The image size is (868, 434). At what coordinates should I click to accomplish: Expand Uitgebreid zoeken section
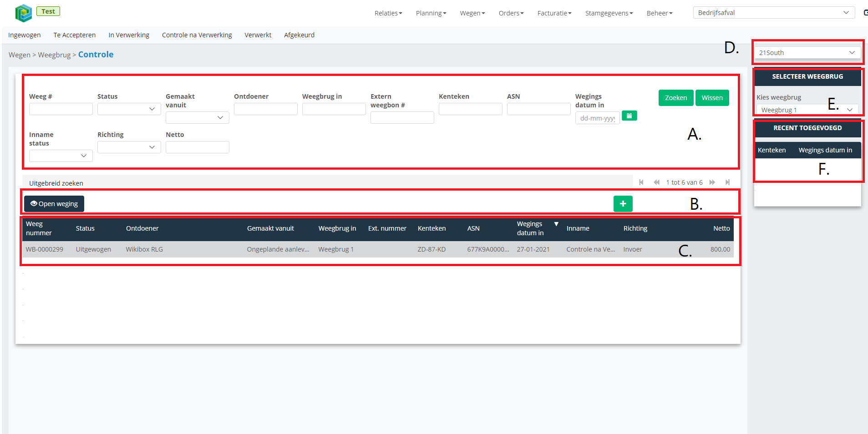[56, 183]
